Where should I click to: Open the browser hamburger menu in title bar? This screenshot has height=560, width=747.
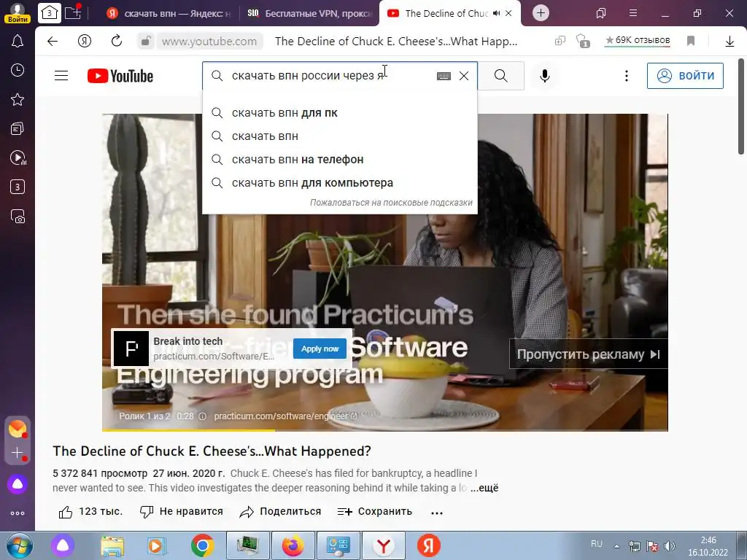[x=633, y=13]
